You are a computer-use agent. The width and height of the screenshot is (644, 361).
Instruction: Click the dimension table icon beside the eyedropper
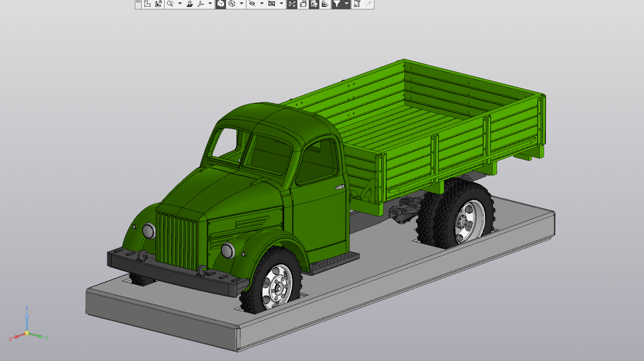coord(357,4)
